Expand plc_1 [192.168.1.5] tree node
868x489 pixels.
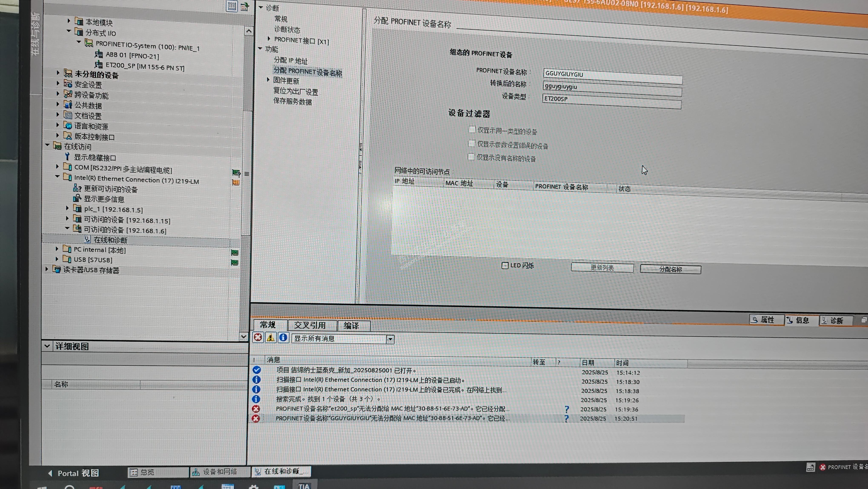pos(67,209)
